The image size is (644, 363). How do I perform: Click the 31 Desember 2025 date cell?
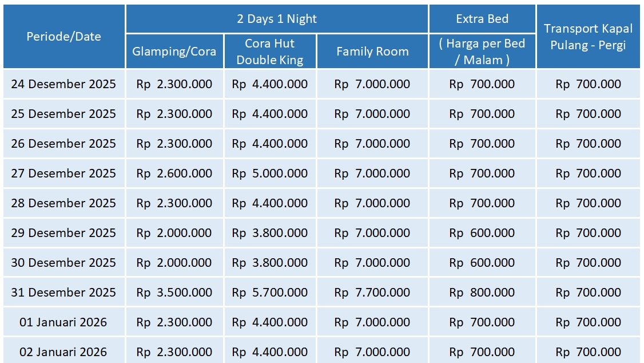pos(63,293)
